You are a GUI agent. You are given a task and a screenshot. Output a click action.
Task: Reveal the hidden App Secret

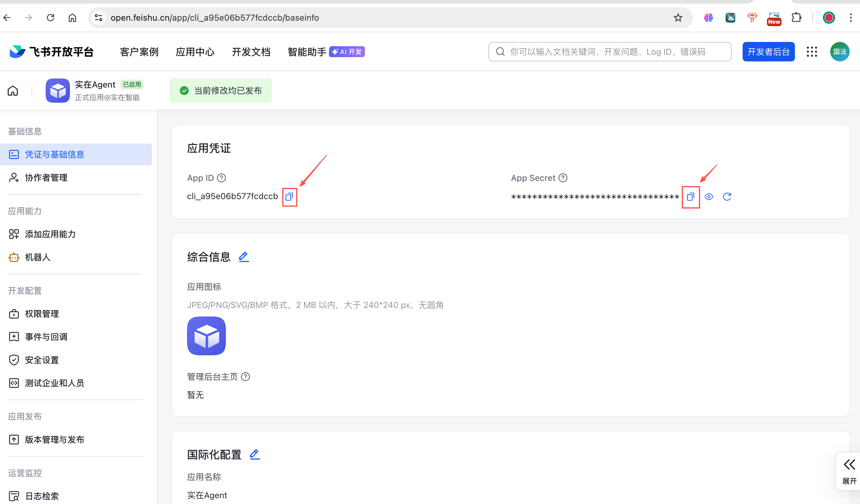709,197
